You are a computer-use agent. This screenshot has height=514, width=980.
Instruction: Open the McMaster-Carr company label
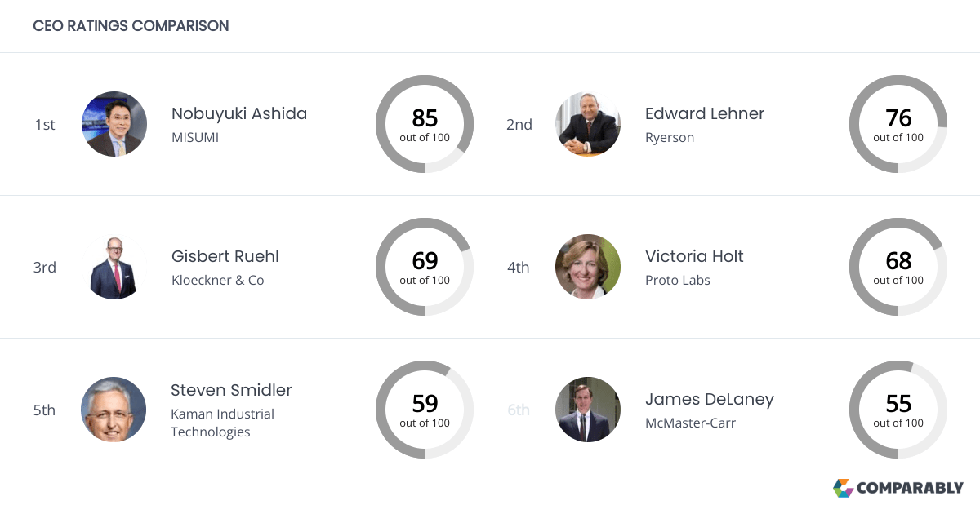pyautogui.click(x=690, y=423)
